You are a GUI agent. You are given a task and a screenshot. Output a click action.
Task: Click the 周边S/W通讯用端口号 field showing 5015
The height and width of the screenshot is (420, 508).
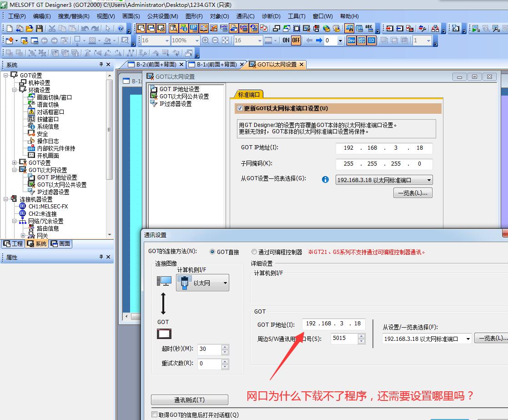[344, 338]
